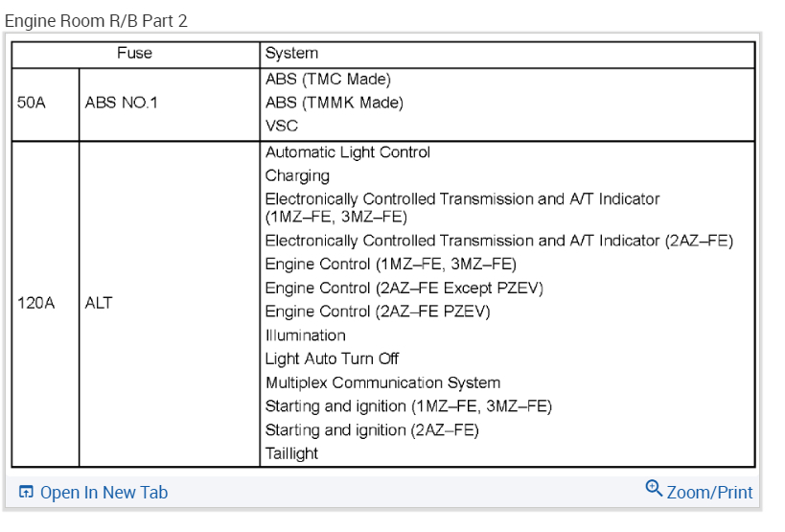Open the table via Open In New Tab text
Screen dimensions: 785x532
(x=104, y=493)
